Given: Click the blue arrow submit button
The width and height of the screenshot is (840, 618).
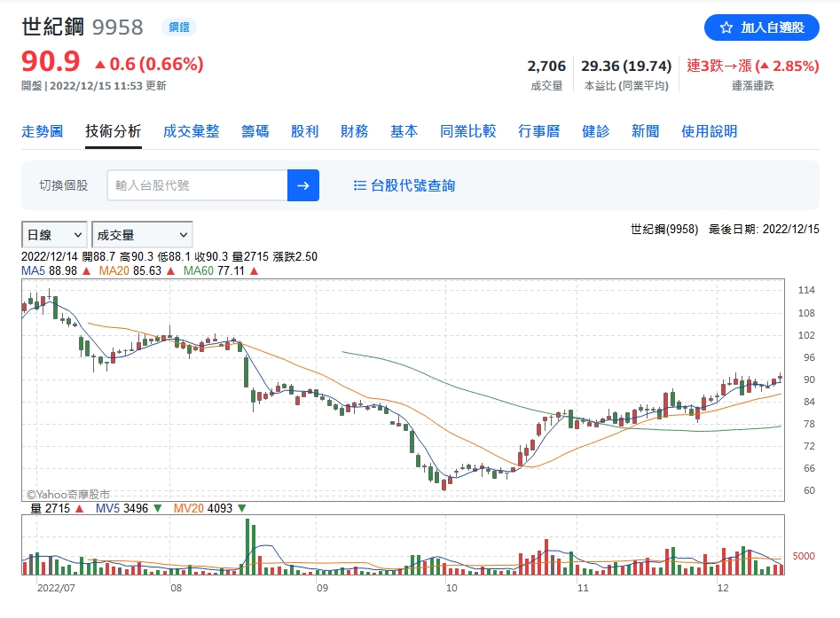Looking at the screenshot, I should point(303,185).
